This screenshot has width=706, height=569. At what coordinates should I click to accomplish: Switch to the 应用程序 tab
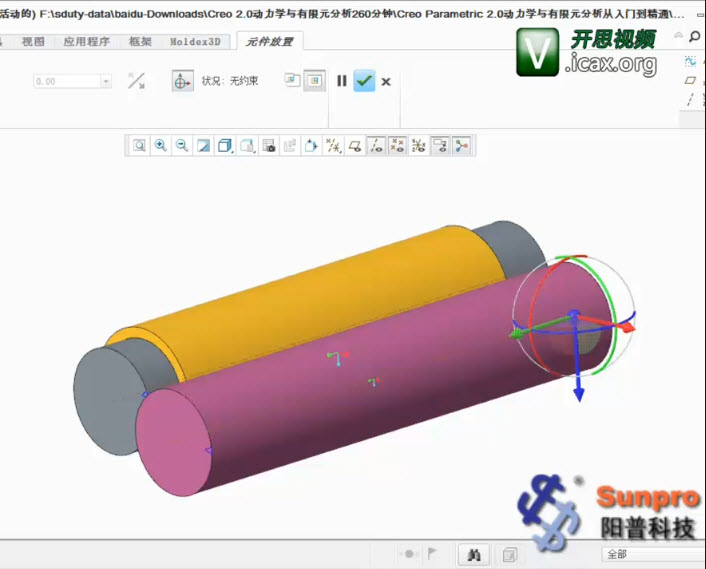point(86,42)
